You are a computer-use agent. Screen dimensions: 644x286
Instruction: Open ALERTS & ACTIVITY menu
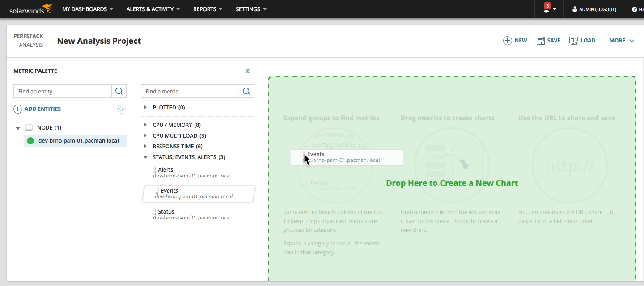click(153, 9)
